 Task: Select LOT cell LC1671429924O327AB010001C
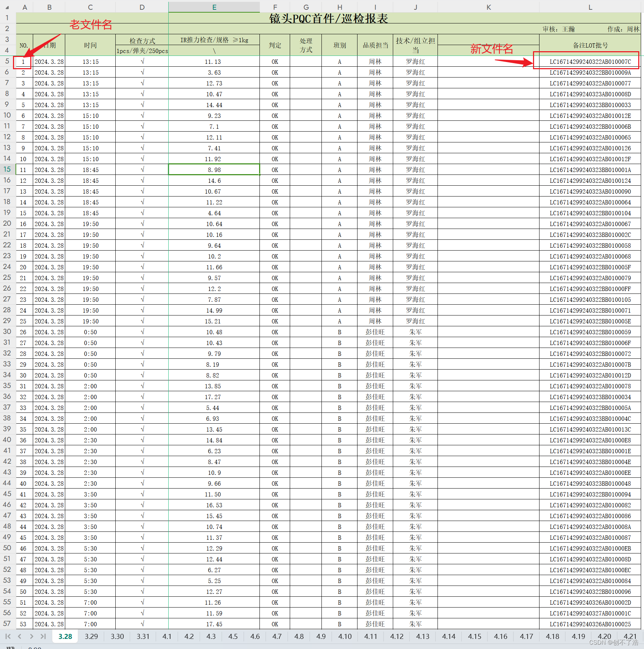pos(590,613)
